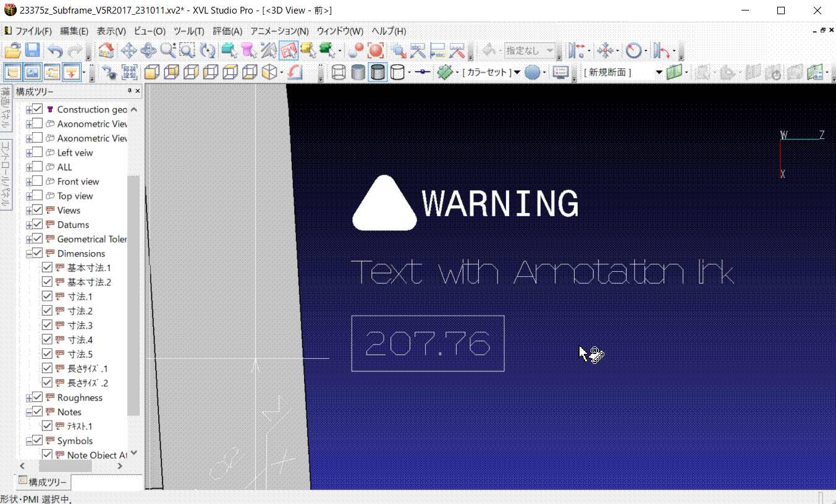
Task: Uncheck the Roughness checkbox
Action: click(x=37, y=398)
